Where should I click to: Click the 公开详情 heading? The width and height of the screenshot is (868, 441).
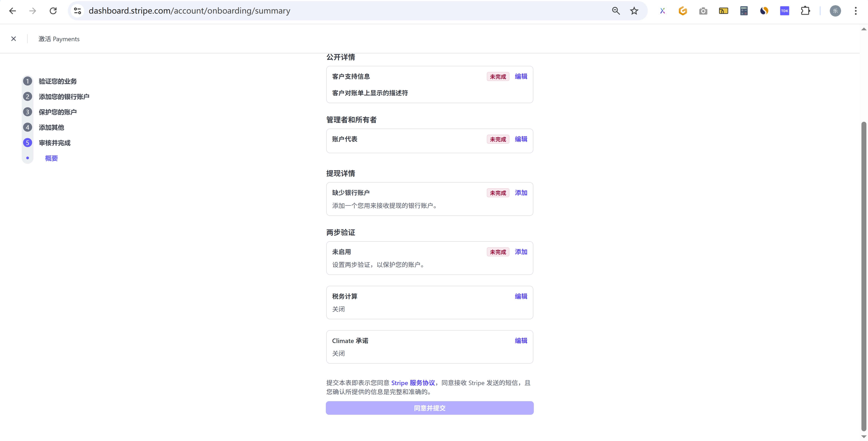(x=341, y=57)
